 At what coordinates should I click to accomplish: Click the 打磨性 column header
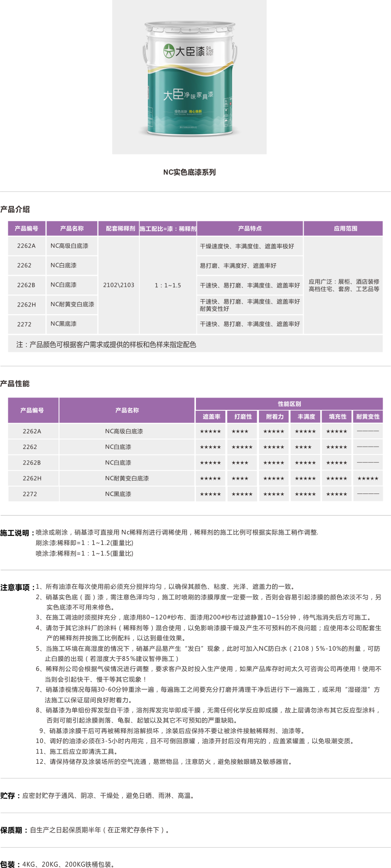(x=243, y=417)
